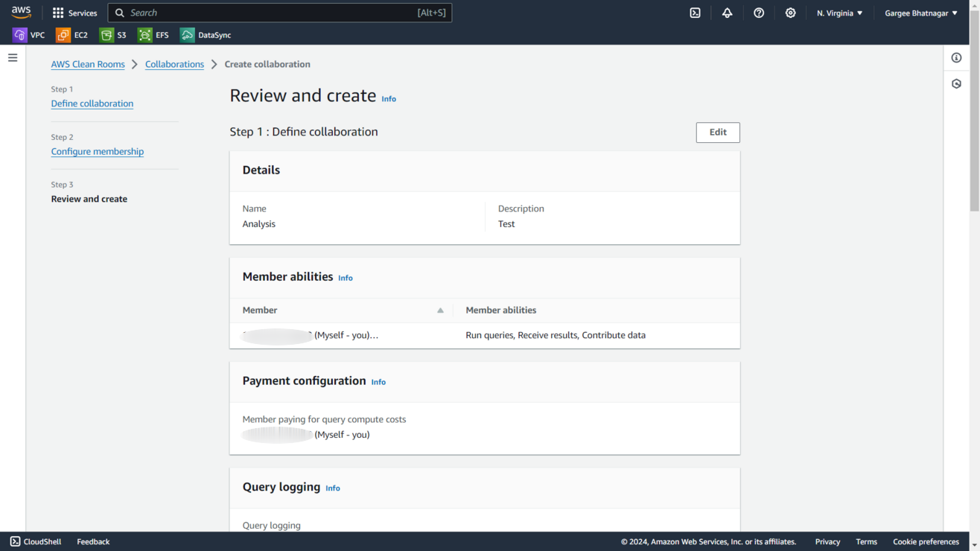Open the notifications bell
The image size is (980, 551).
tap(727, 13)
